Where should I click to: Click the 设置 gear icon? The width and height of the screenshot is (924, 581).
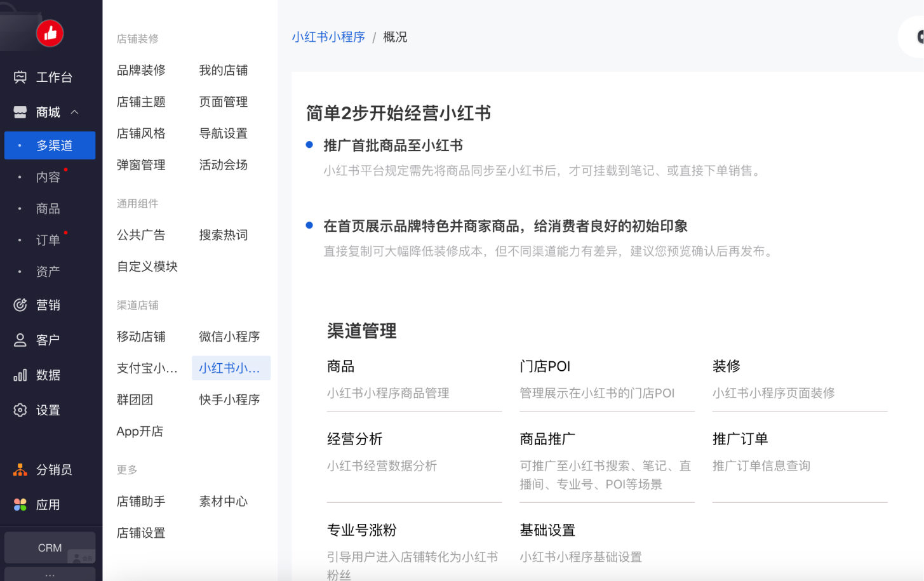click(x=20, y=410)
